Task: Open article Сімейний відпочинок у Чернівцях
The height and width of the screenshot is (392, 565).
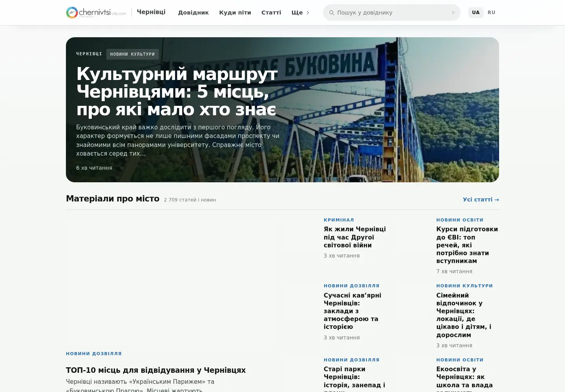Action: 464,315
